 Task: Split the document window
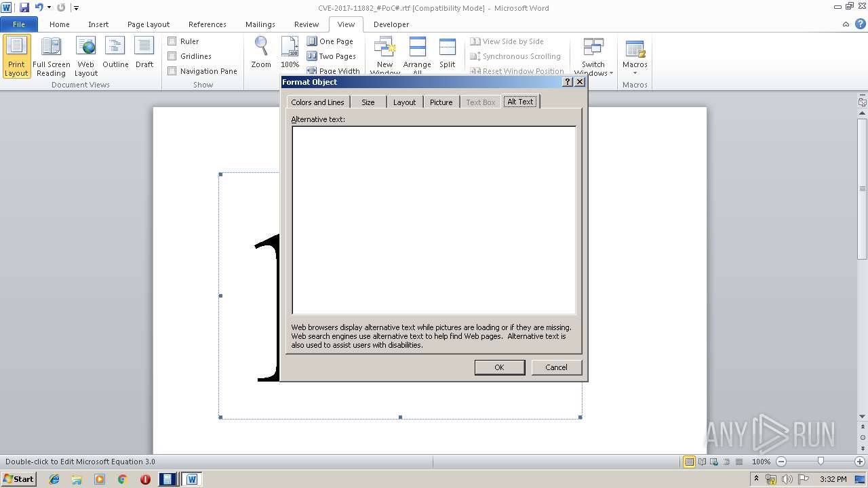pyautogui.click(x=448, y=53)
